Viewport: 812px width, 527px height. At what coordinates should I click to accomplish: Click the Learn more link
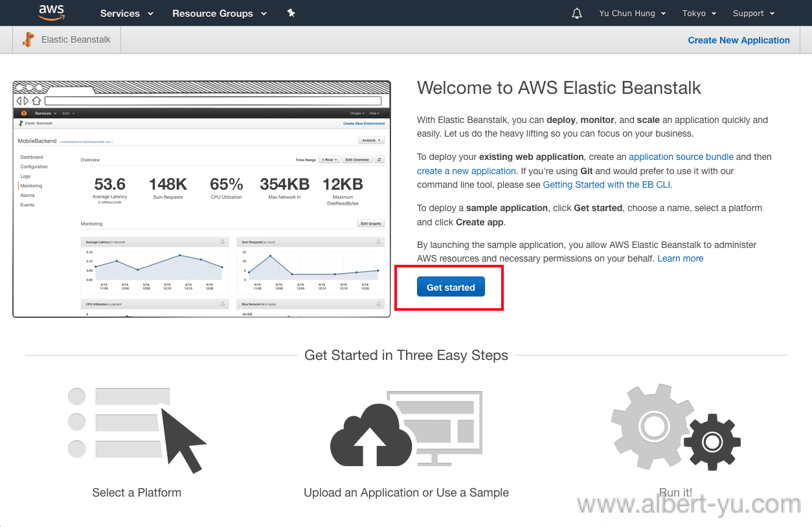coord(680,258)
